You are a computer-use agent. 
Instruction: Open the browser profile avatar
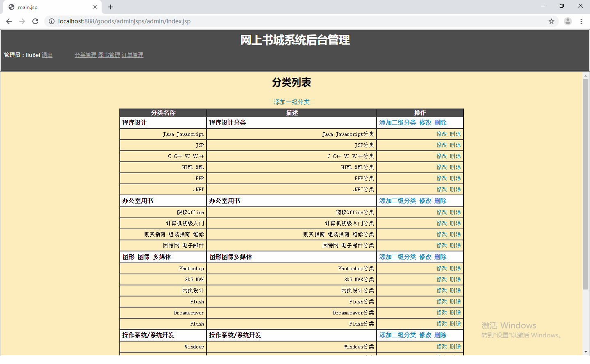[568, 21]
